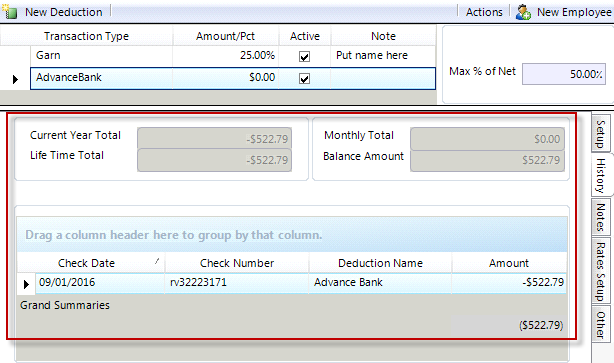614x363 pixels.
Task: Click the Max % of Net field
Action: 563,74
